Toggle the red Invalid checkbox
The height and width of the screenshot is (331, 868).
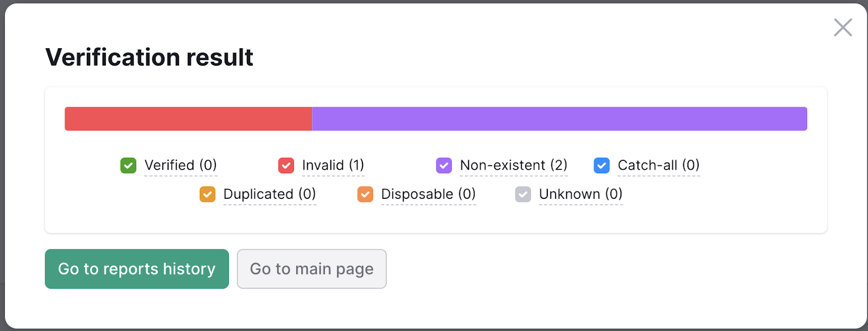tap(286, 165)
